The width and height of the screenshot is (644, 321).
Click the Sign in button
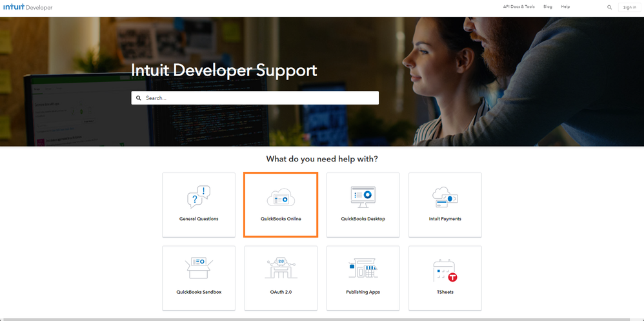(x=629, y=7)
